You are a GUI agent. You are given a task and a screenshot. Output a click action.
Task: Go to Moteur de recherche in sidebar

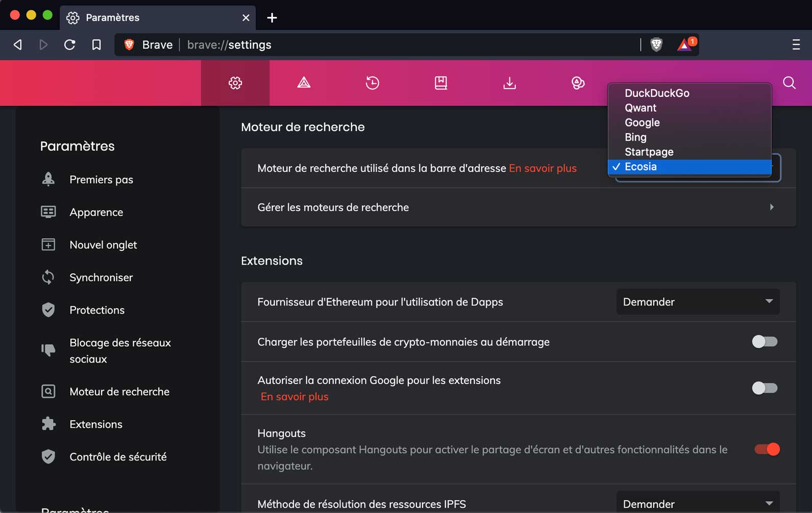pos(119,392)
